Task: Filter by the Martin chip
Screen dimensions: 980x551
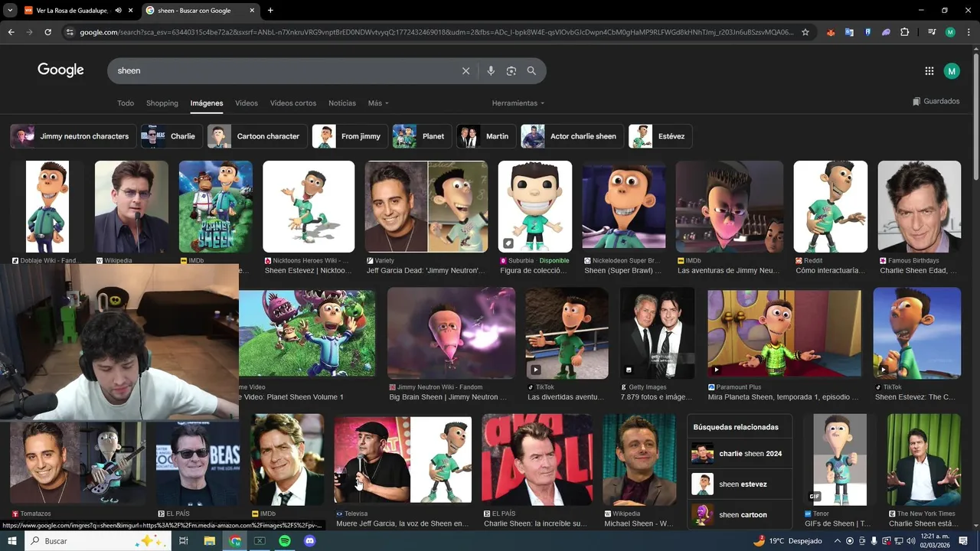Action: pos(486,136)
